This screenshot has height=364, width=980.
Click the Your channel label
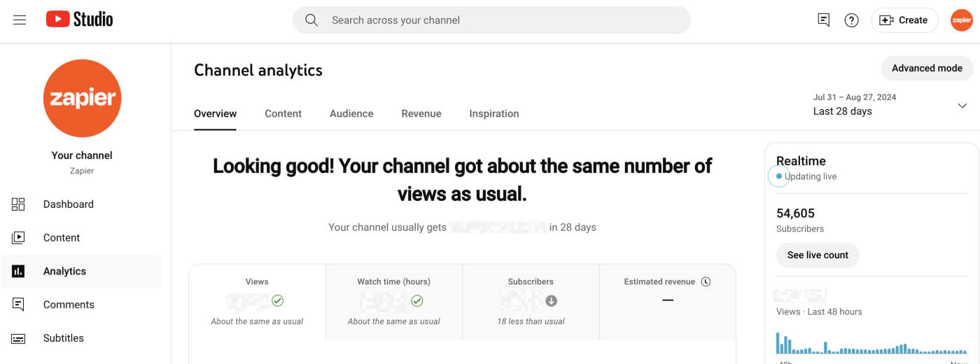coord(82,155)
